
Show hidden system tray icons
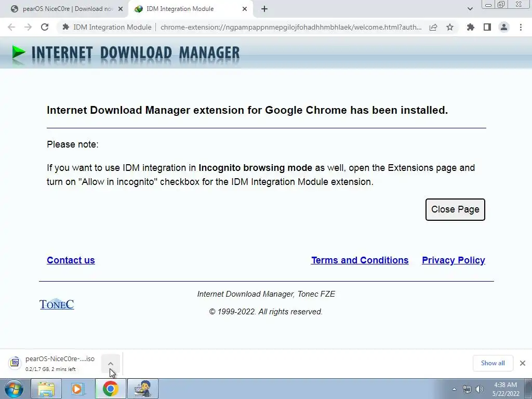[x=454, y=389]
